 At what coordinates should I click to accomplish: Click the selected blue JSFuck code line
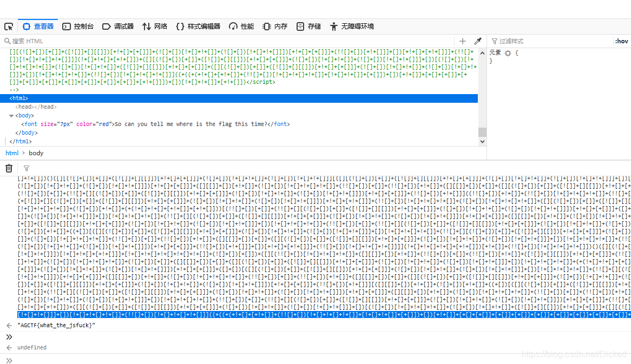(x=324, y=315)
